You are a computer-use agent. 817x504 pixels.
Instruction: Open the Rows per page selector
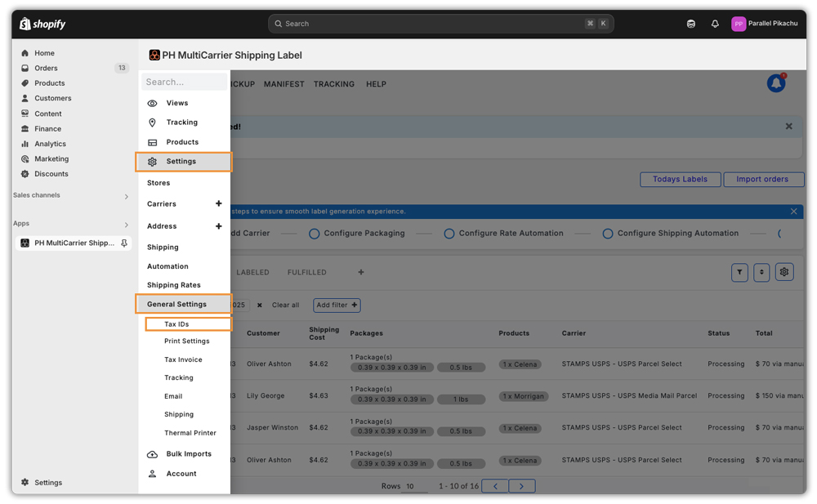click(415, 487)
